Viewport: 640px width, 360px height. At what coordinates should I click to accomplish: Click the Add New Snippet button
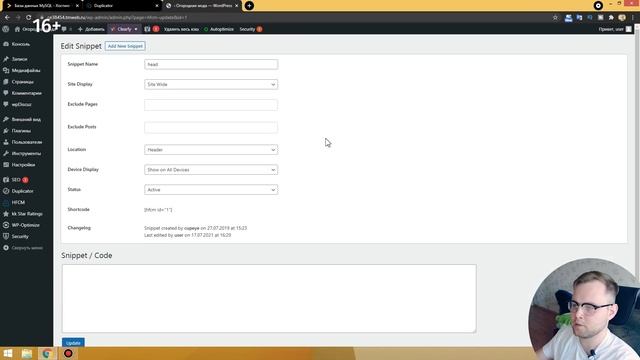pos(125,46)
